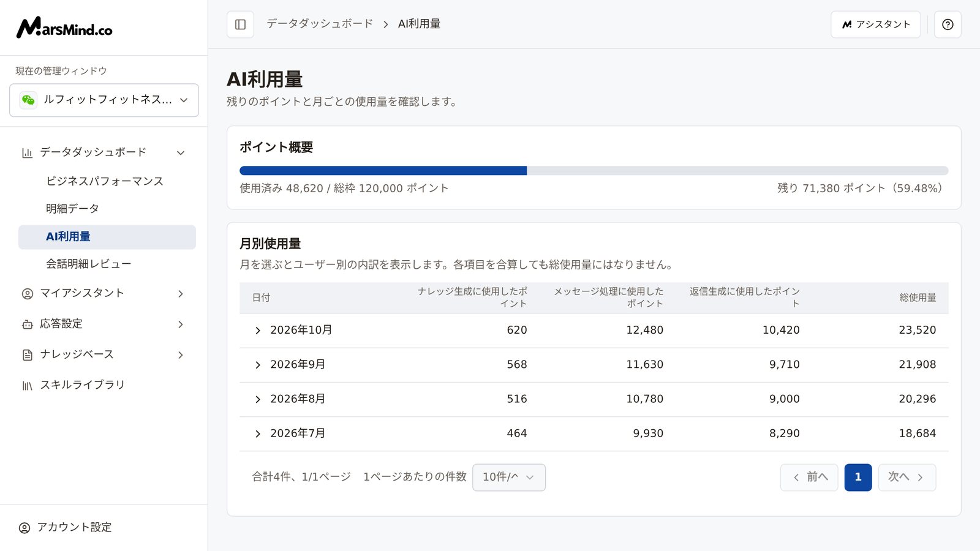Click total value 20,296
980x551 pixels.
(x=918, y=399)
